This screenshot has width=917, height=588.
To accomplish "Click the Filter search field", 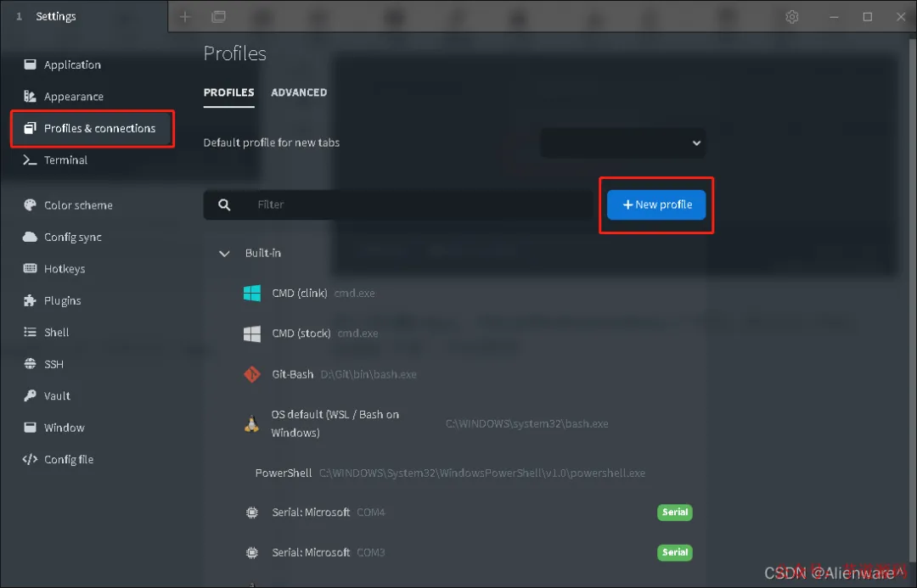I will click(398, 204).
